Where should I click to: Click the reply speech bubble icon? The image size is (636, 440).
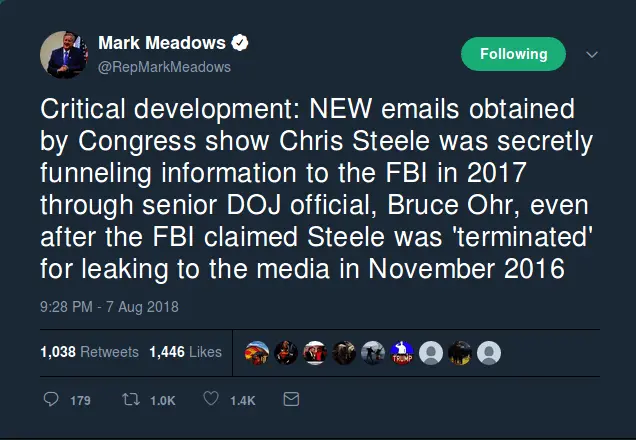(x=52, y=400)
